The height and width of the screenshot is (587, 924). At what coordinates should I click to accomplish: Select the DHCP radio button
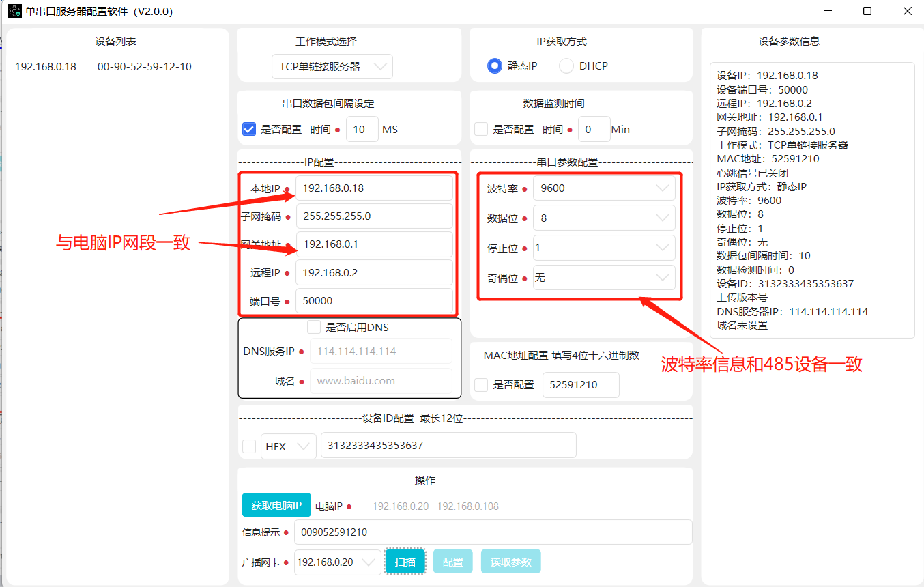(x=566, y=66)
